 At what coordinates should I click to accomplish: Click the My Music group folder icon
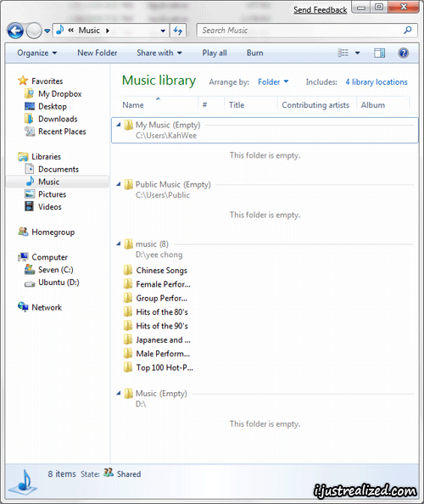[129, 125]
